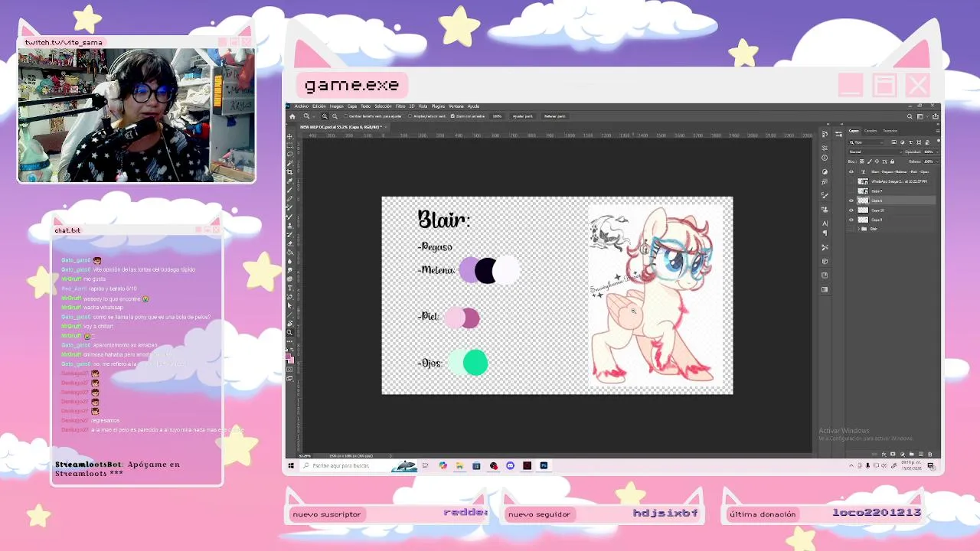The width and height of the screenshot is (980, 551).
Task: Open the Layers panel options menu
Action: [x=938, y=131]
